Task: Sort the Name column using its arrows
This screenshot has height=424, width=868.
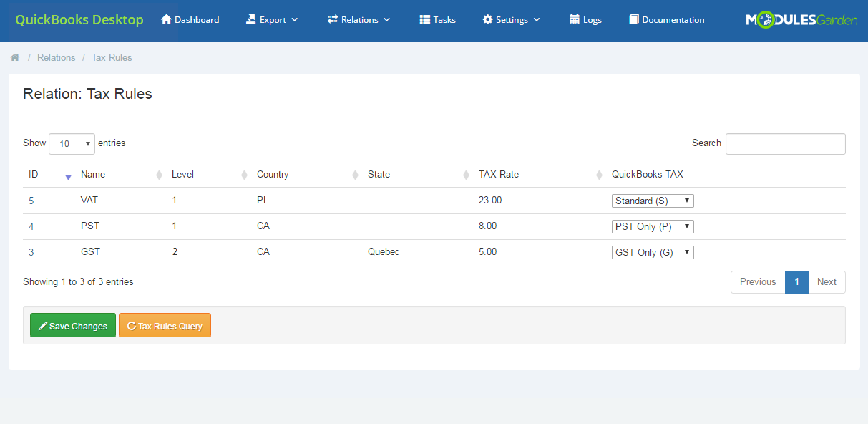Action: click(158, 174)
